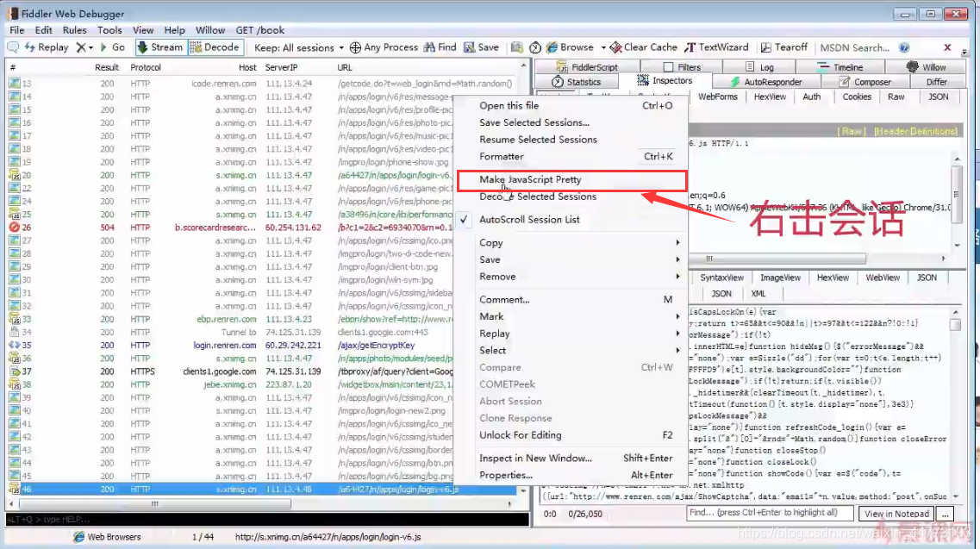Select the request Cookies tab
The width and height of the screenshot is (980, 549).
pos(856,97)
